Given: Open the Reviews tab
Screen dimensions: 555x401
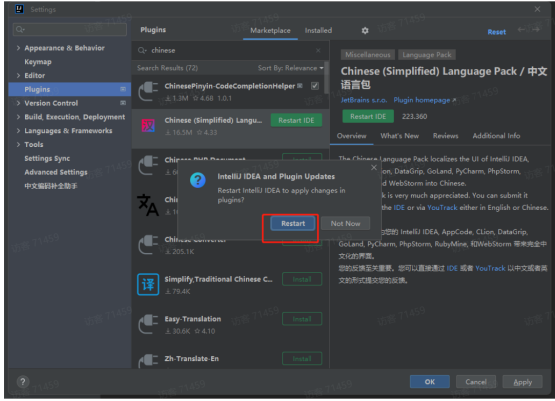Looking at the screenshot, I should coord(445,136).
